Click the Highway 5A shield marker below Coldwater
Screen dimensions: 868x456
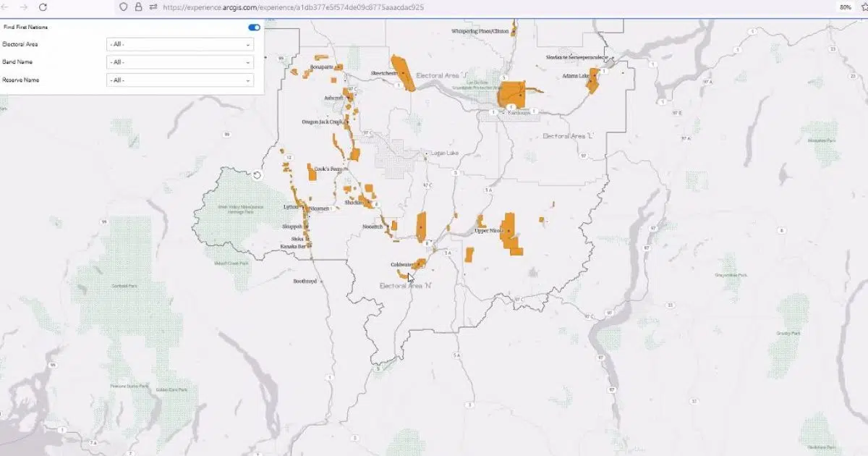coord(446,255)
